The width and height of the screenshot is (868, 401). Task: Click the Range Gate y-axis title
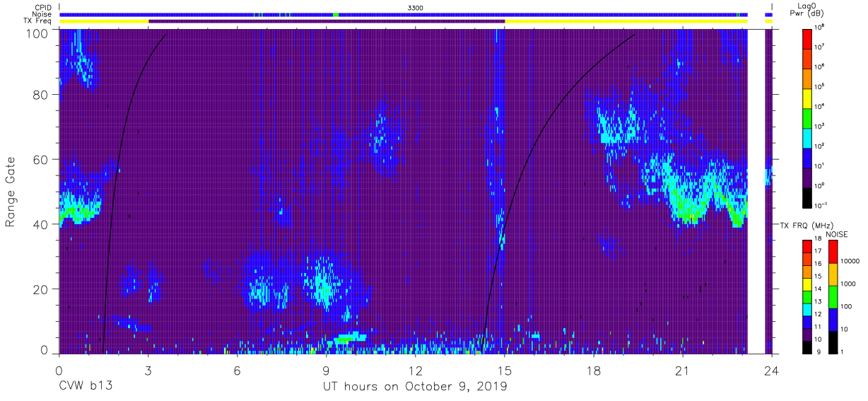[x=11, y=191]
